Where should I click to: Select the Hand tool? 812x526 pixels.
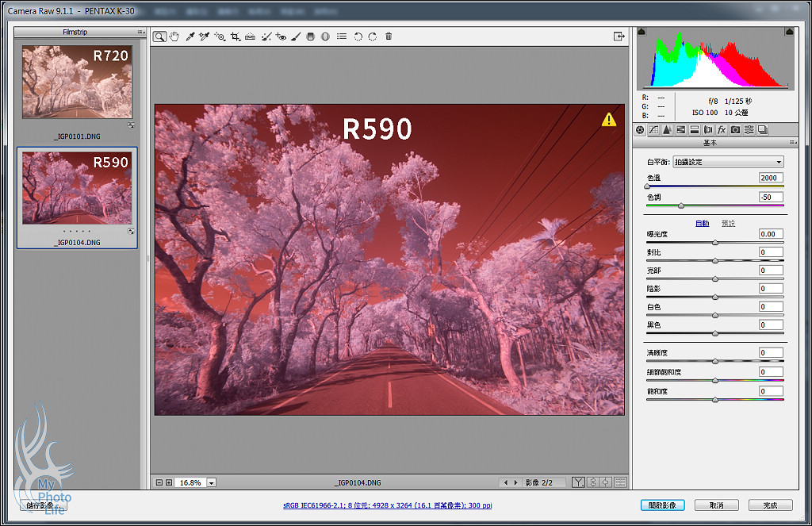point(174,36)
